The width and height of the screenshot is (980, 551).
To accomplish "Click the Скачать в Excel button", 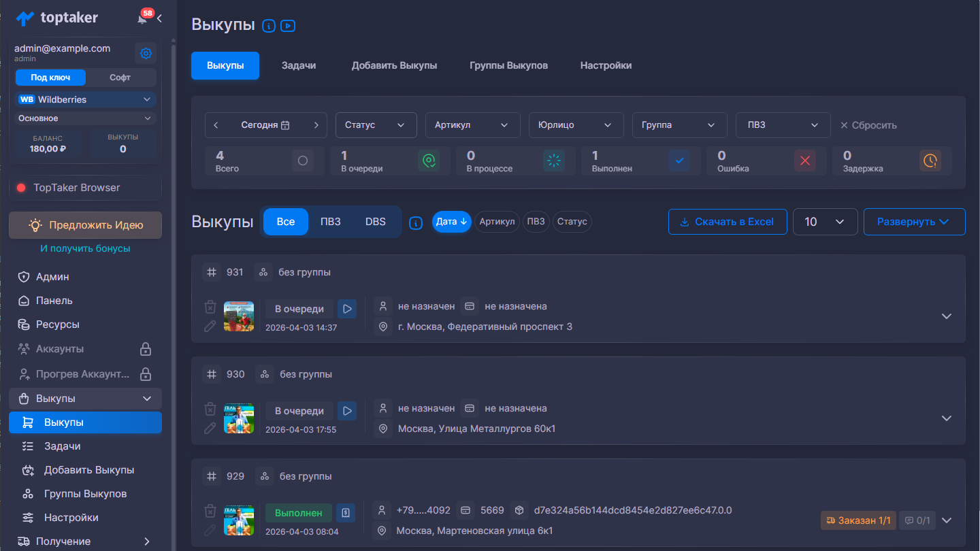I will 727,222.
